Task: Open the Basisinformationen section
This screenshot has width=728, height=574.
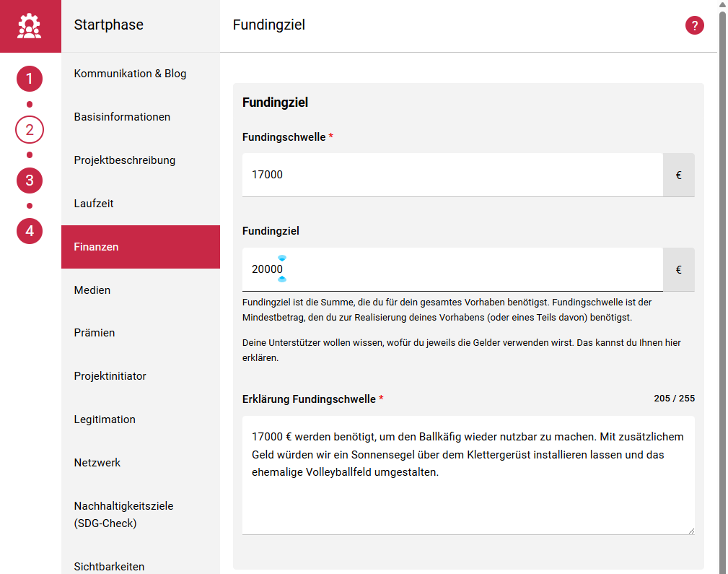Action: click(121, 116)
